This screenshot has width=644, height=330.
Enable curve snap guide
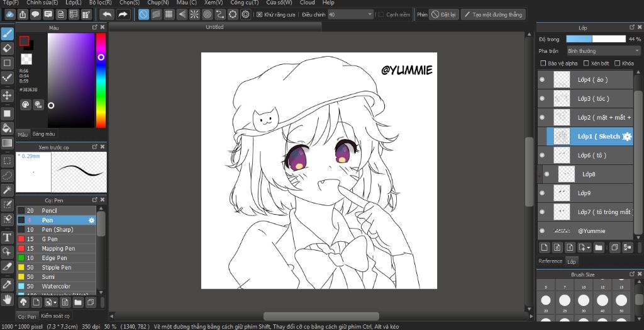(x=220, y=14)
